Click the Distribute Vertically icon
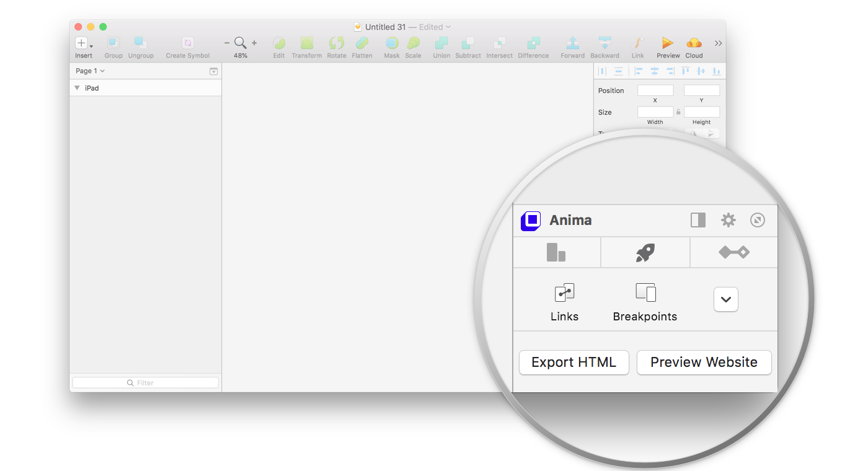The height and width of the screenshot is (471, 868). point(618,71)
